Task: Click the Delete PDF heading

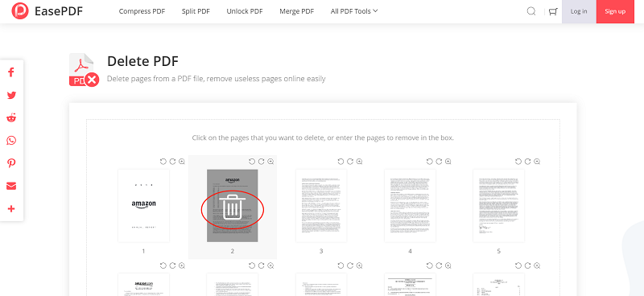Action: [x=142, y=62]
